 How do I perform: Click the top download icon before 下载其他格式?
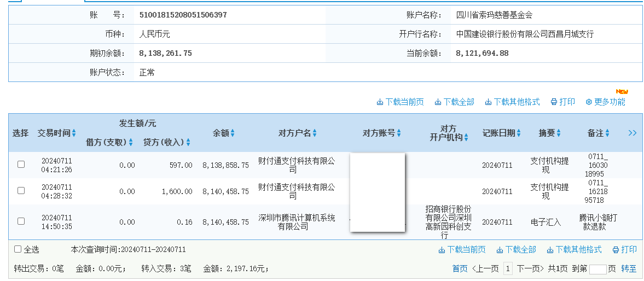(489, 102)
